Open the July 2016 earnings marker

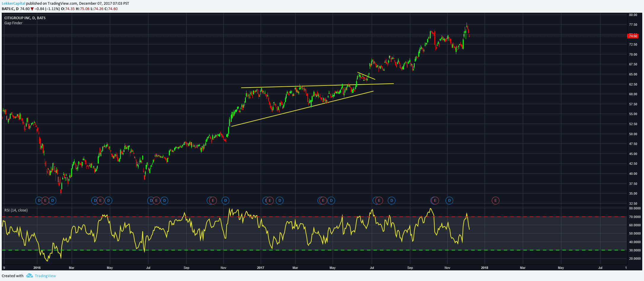tap(156, 201)
